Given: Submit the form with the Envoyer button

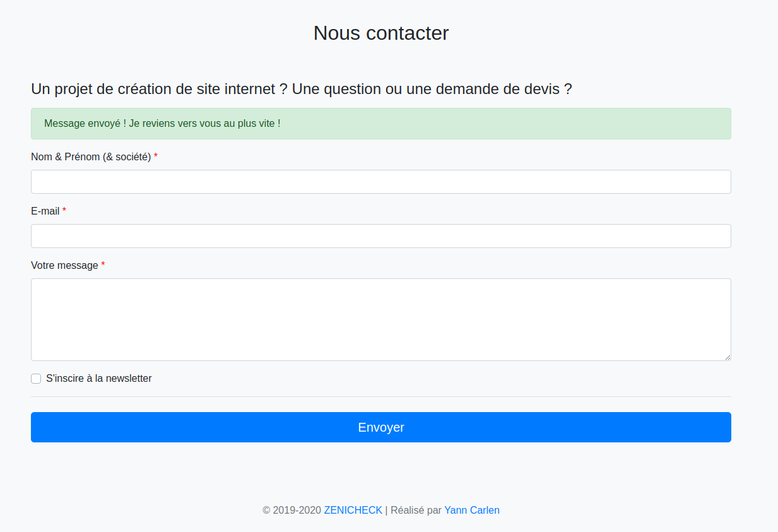Looking at the screenshot, I should click(381, 427).
